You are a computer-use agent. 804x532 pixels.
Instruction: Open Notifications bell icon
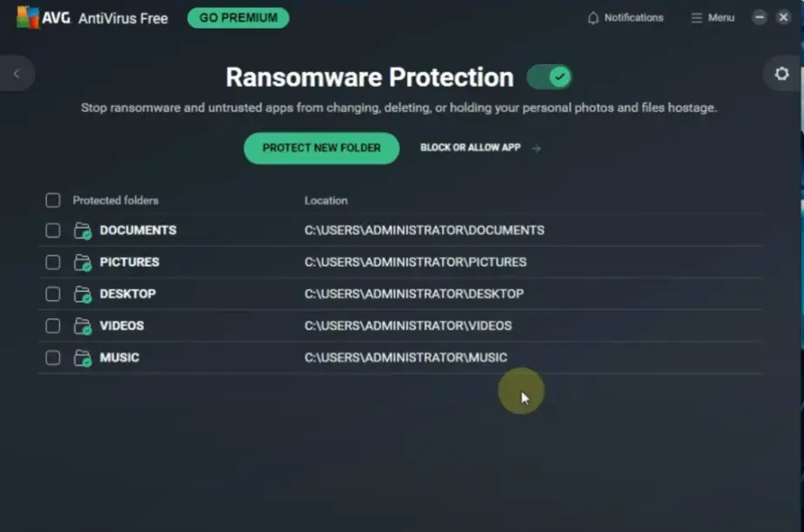pyautogui.click(x=594, y=18)
